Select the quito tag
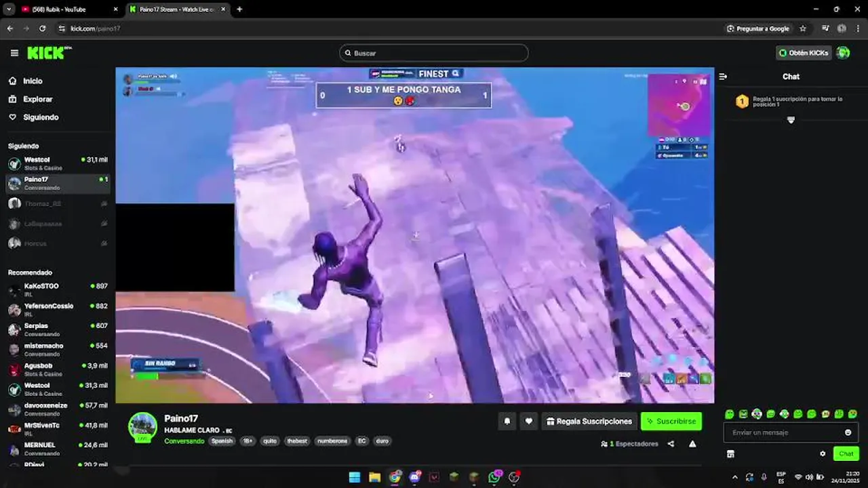This screenshot has width=868, height=488. 270,441
